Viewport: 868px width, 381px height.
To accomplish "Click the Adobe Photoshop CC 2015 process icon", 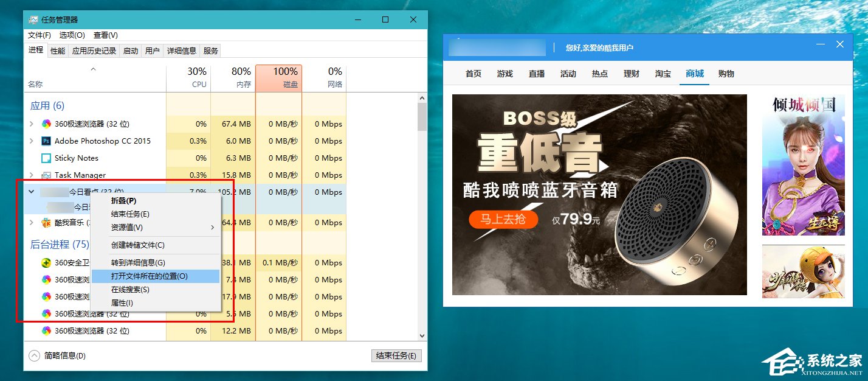I will pyautogui.click(x=46, y=141).
